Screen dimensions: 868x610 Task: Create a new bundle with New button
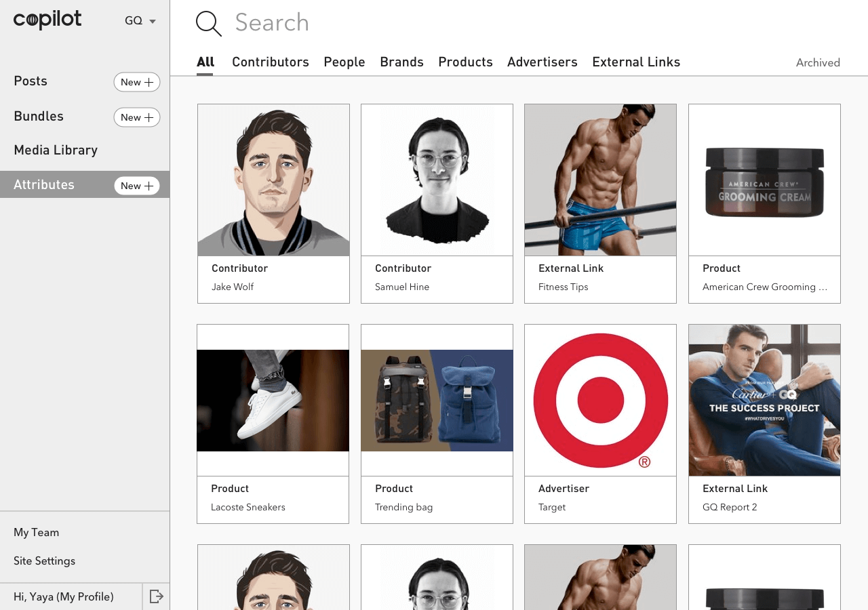[137, 117]
